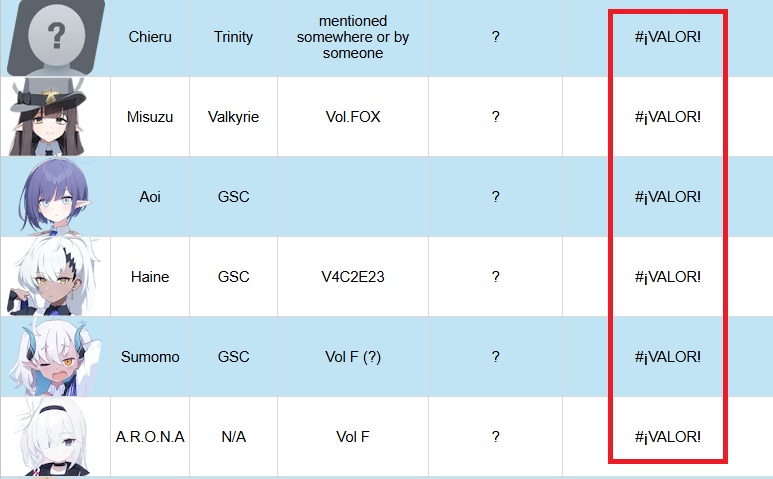Click Sumomo's horned character portrait
This screenshot has height=479, width=773.
55,356
